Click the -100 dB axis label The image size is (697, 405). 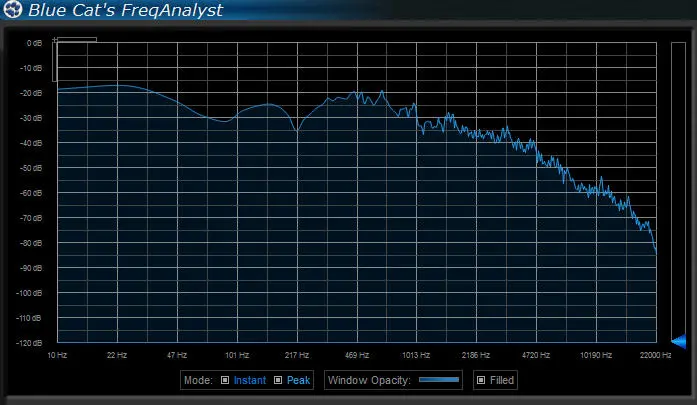click(x=29, y=293)
